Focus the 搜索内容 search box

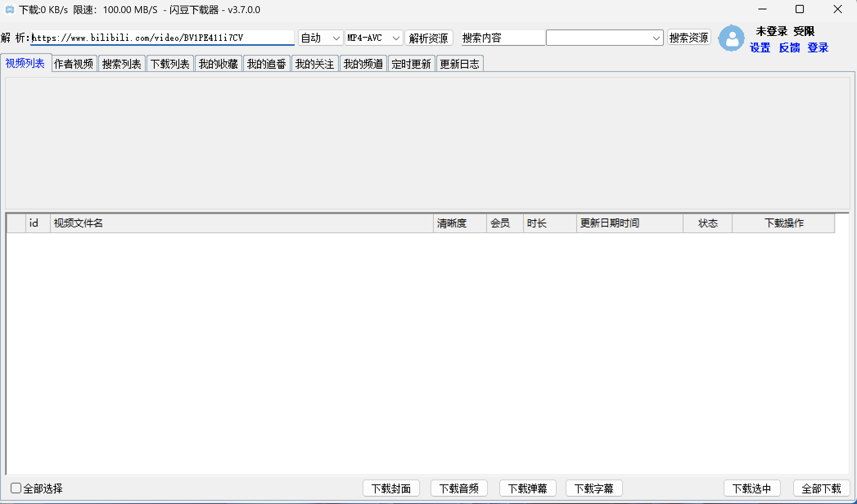tap(503, 38)
